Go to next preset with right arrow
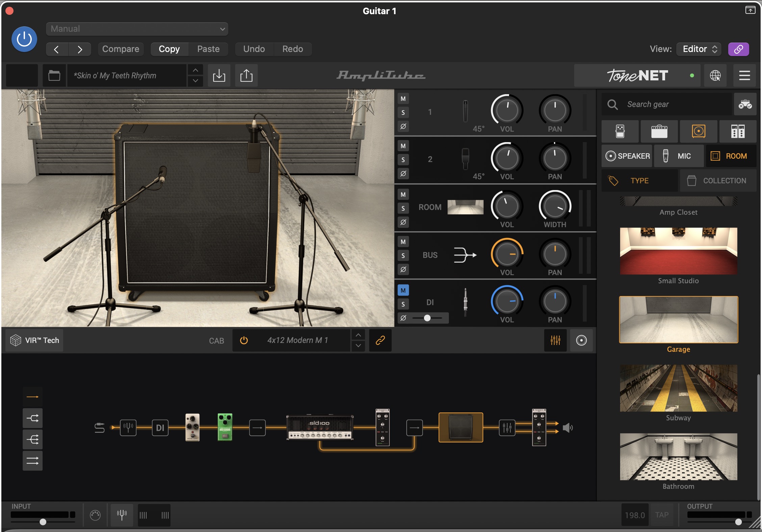762x532 pixels. click(x=80, y=49)
